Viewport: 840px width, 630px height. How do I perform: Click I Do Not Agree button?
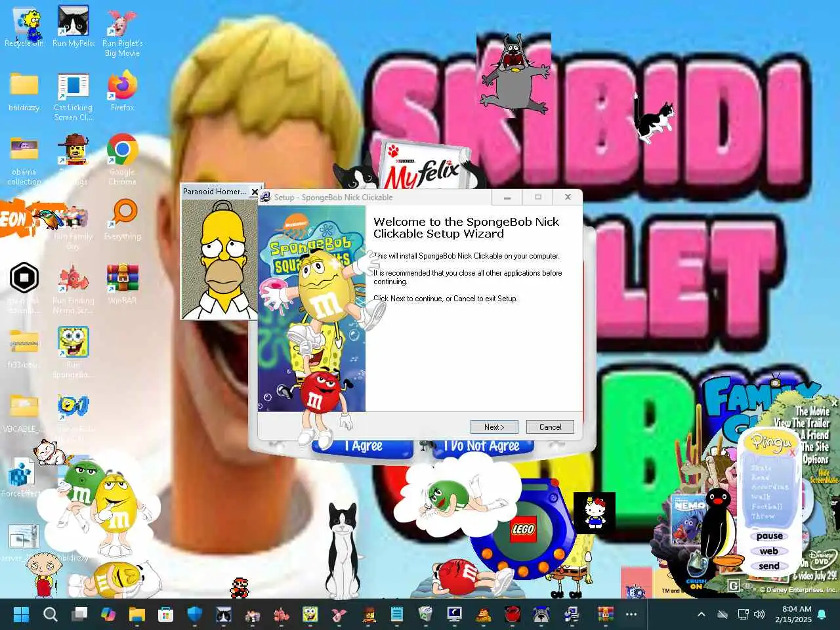pos(481,446)
